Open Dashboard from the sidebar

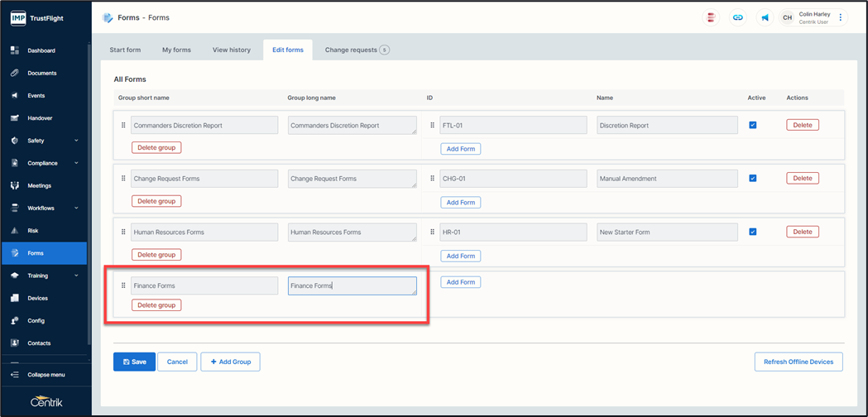(41, 50)
